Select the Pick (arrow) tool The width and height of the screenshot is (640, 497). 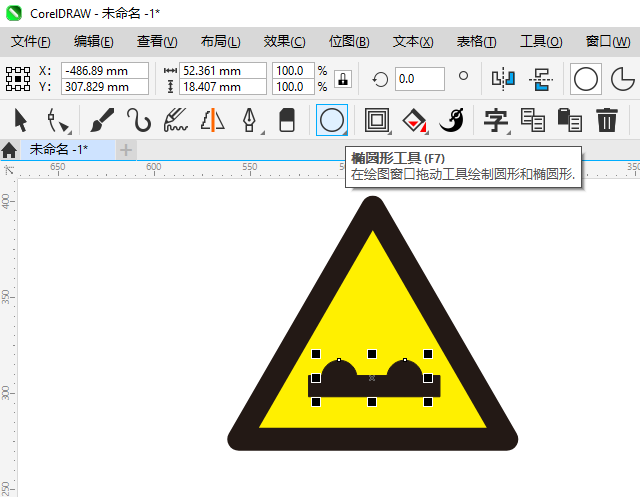click(x=20, y=120)
